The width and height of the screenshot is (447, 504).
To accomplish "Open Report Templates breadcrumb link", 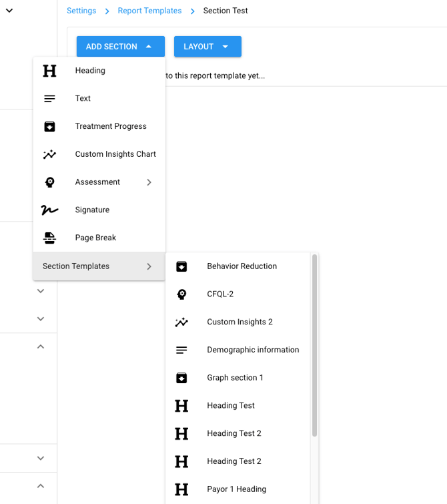I will click(x=149, y=11).
